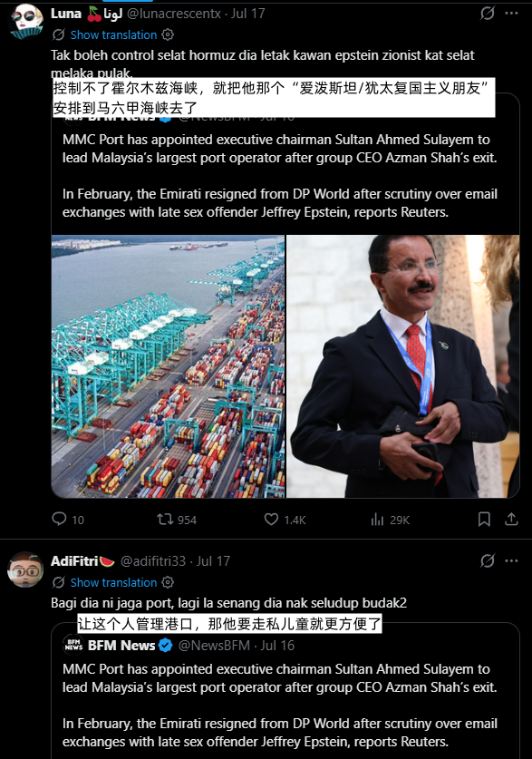Viewport: 532px width, 759px height.
Task: View analytics for Luna's post (29K views)
Action: pos(377,520)
